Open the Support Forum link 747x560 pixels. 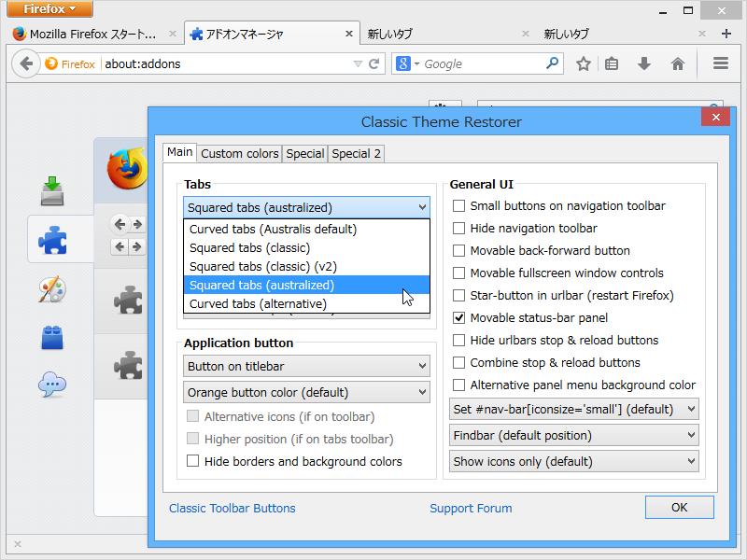[471, 508]
